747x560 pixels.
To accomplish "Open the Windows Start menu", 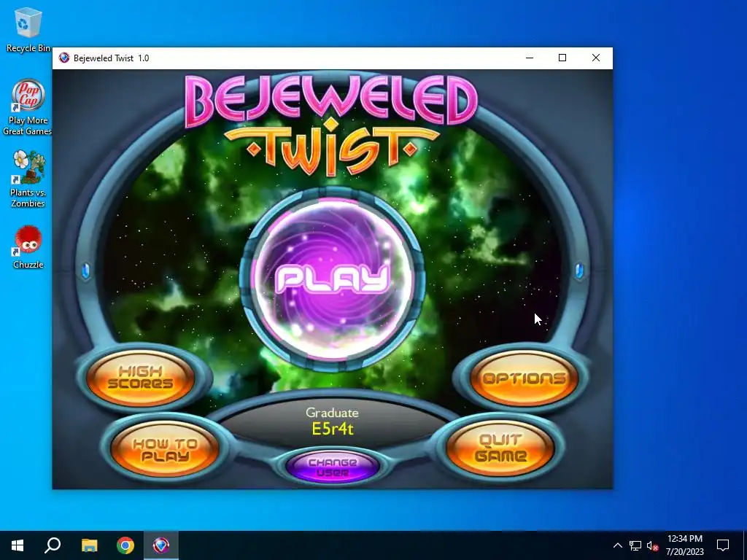I will (18, 545).
